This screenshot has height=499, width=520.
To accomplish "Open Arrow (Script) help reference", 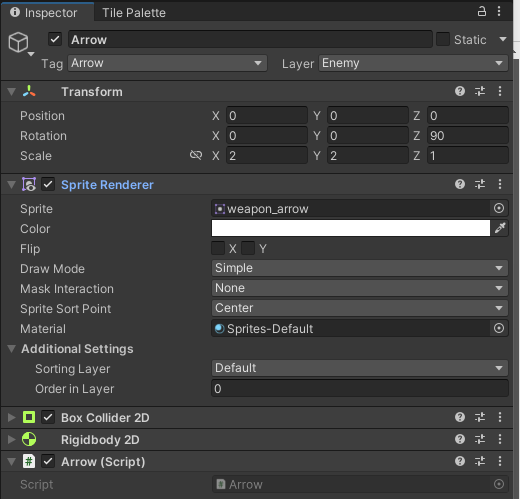I will pyautogui.click(x=460, y=461).
